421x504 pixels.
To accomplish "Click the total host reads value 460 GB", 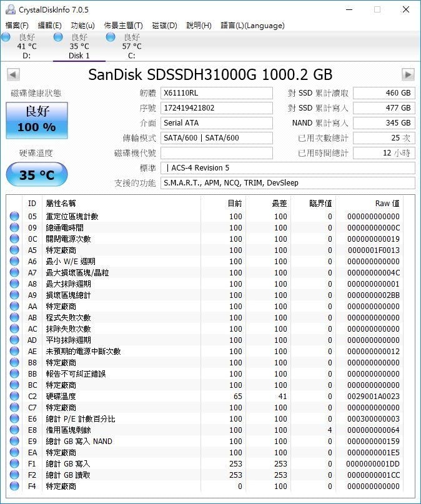I will click(384, 93).
